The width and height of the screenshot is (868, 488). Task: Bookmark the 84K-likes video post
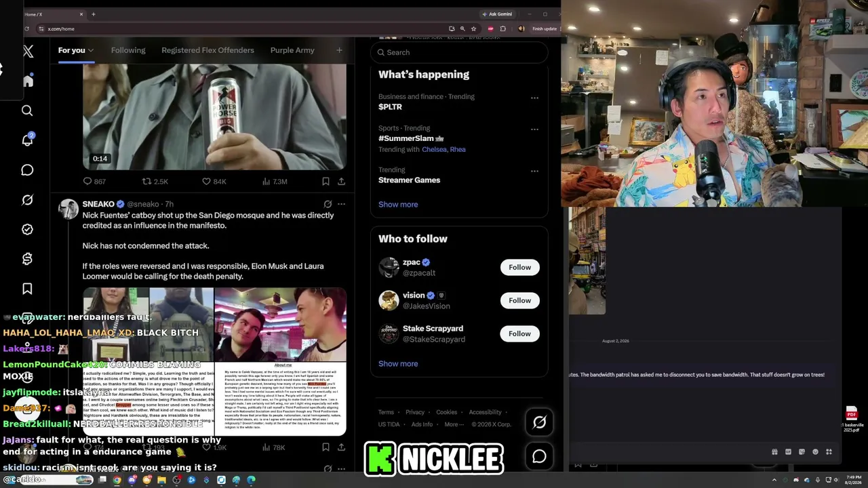(325, 182)
